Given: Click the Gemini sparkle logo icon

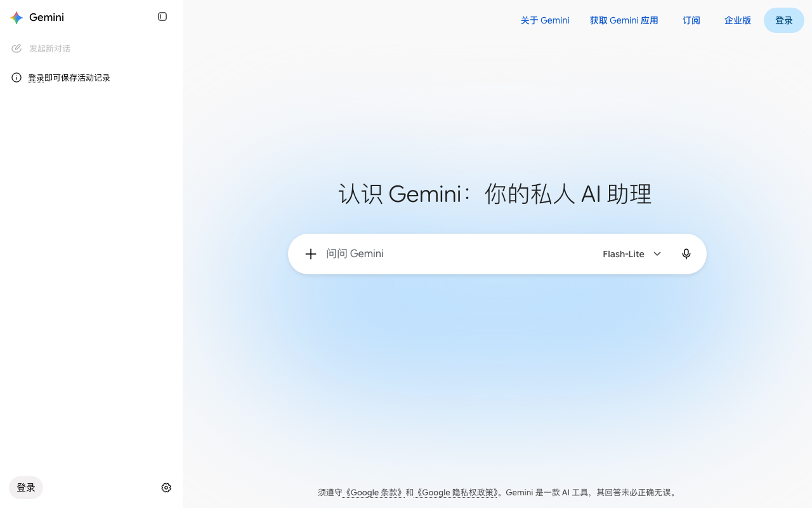Looking at the screenshot, I should tap(16, 18).
